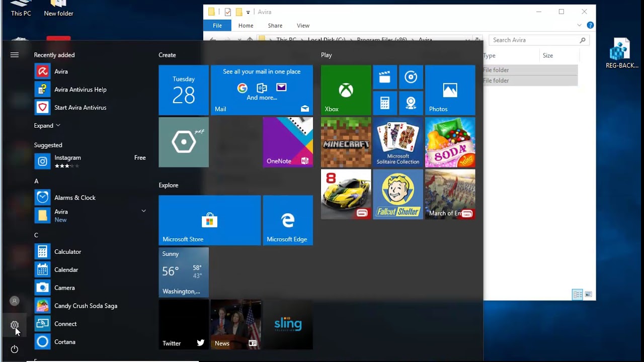Switch to View tab in Explorer
This screenshot has width=644, height=362.
point(303,26)
